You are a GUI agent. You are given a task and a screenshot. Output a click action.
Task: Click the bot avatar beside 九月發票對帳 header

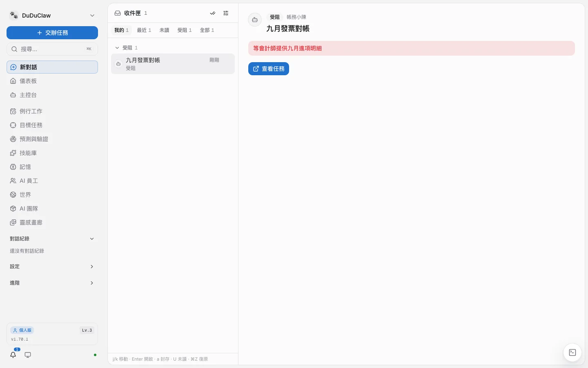tap(255, 20)
